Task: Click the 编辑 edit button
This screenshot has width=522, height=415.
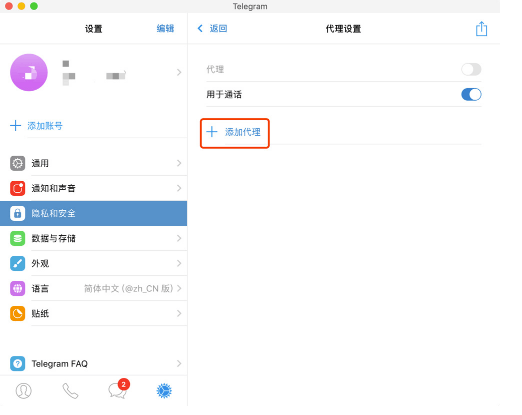Action: click(x=165, y=28)
